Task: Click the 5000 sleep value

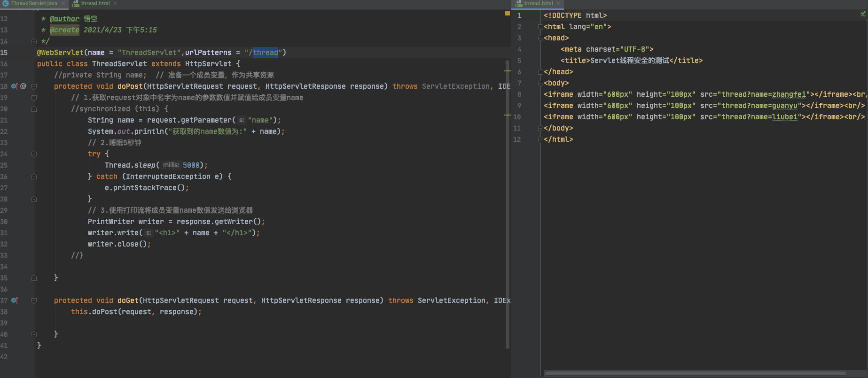Action: pyautogui.click(x=191, y=165)
